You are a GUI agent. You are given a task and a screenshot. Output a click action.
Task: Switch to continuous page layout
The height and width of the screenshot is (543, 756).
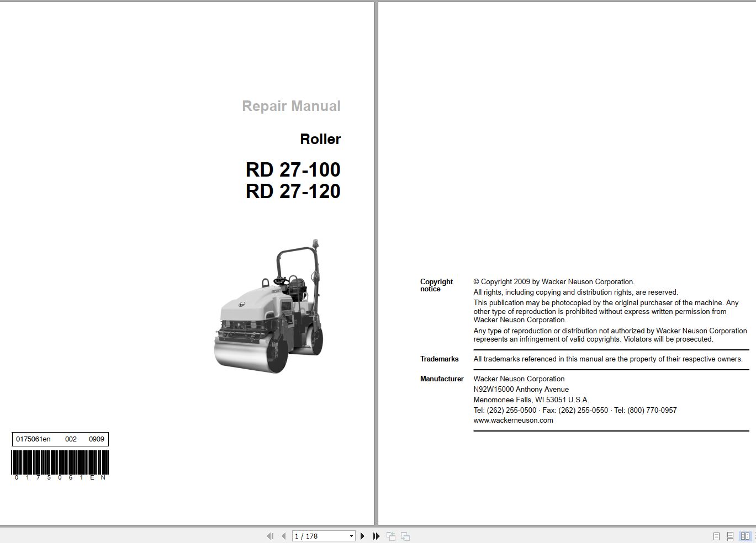[x=730, y=536]
